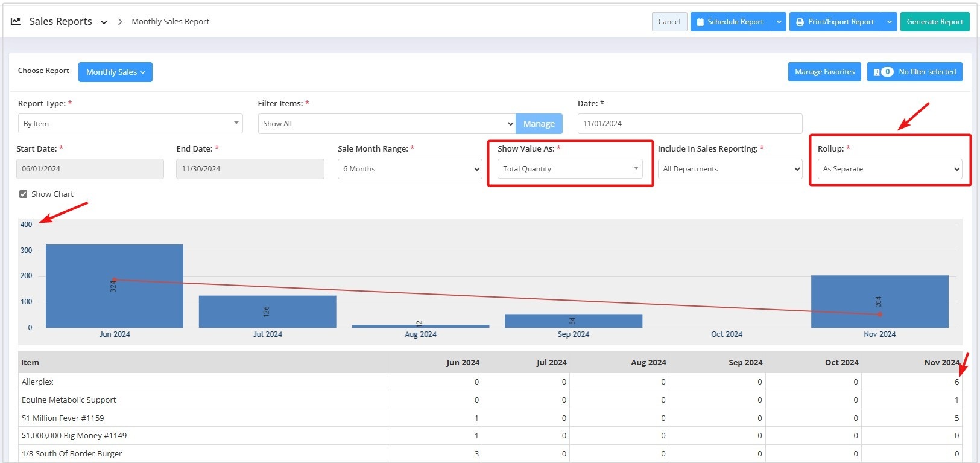Expand the Sales Reports chevron
The width and height of the screenshot is (980, 463).
pos(104,22)
